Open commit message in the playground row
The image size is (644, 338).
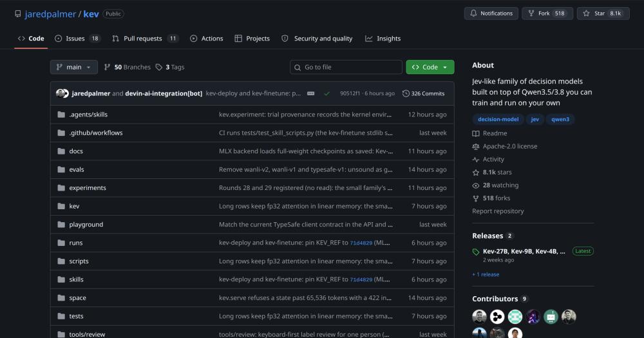pyautogui.click(x=305, y=225)
